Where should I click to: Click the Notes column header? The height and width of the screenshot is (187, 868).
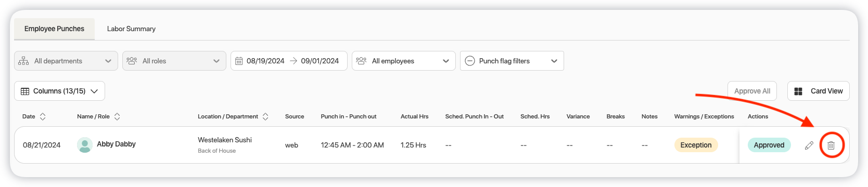[x=649, y=116]
